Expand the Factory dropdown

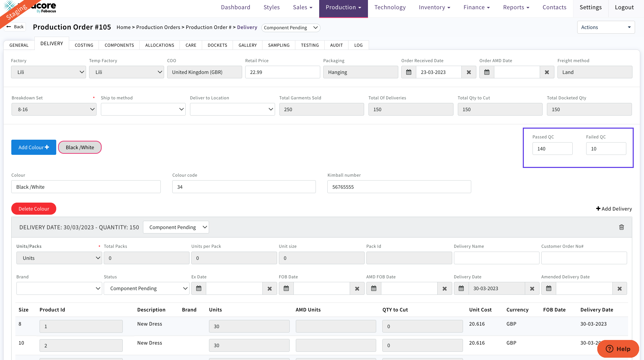[x=49, y=72]
